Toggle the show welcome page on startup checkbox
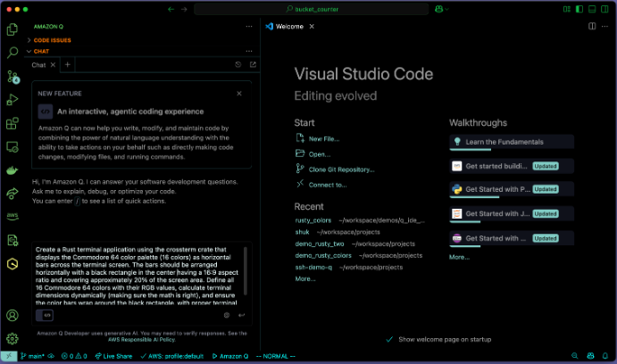Image resolution: width=617 pixels, height=364 pixels. 389,339
